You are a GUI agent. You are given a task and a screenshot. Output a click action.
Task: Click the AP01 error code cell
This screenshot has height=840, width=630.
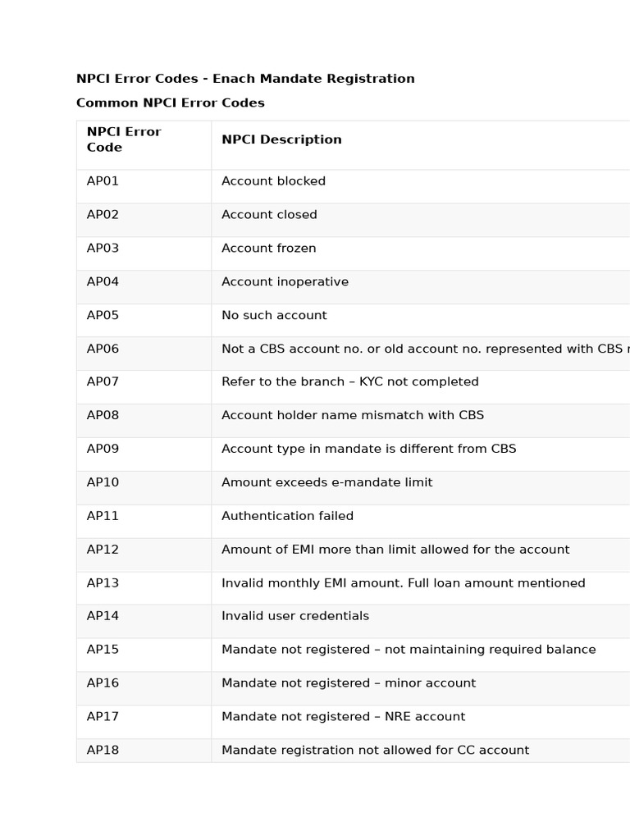(x=103, y=181)
